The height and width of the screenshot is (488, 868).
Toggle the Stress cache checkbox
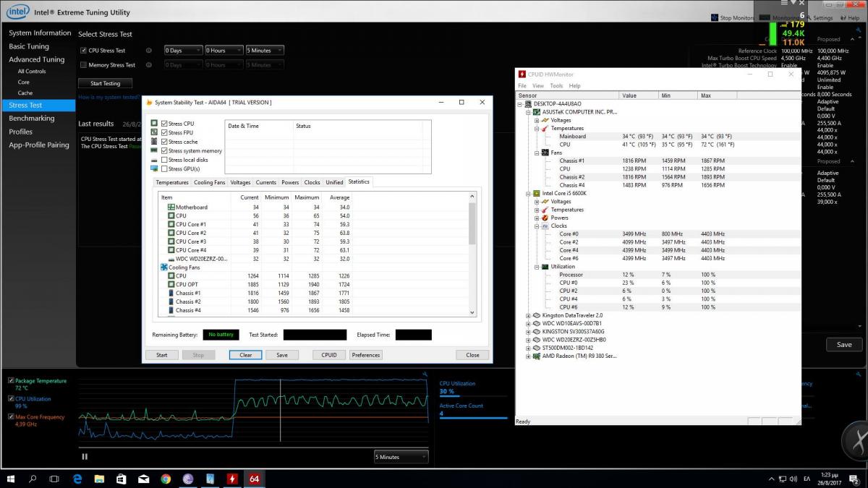pyautogui.click(x=164, y=142)
